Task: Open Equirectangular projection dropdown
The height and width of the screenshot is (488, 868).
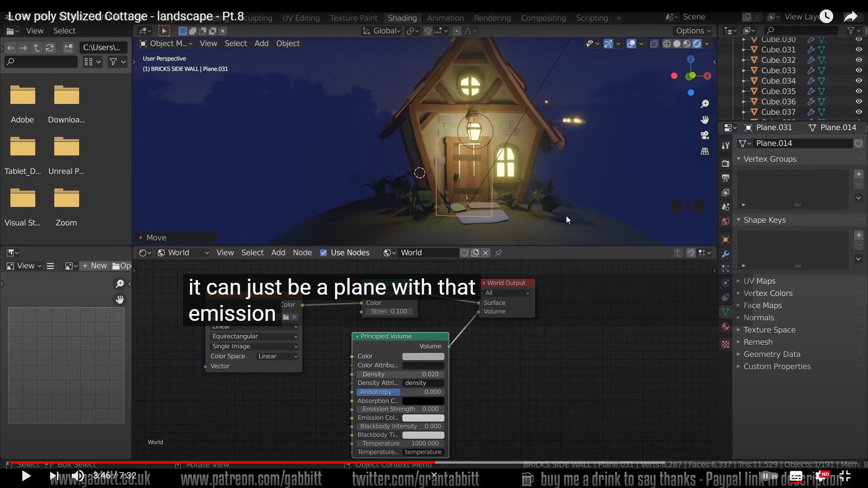Action: [x=254, y=336]
